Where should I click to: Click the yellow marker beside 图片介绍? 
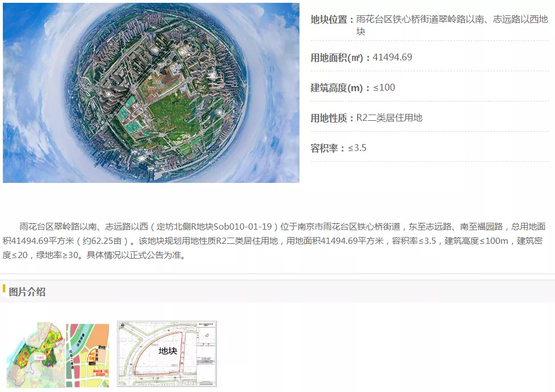click(4, 288)
